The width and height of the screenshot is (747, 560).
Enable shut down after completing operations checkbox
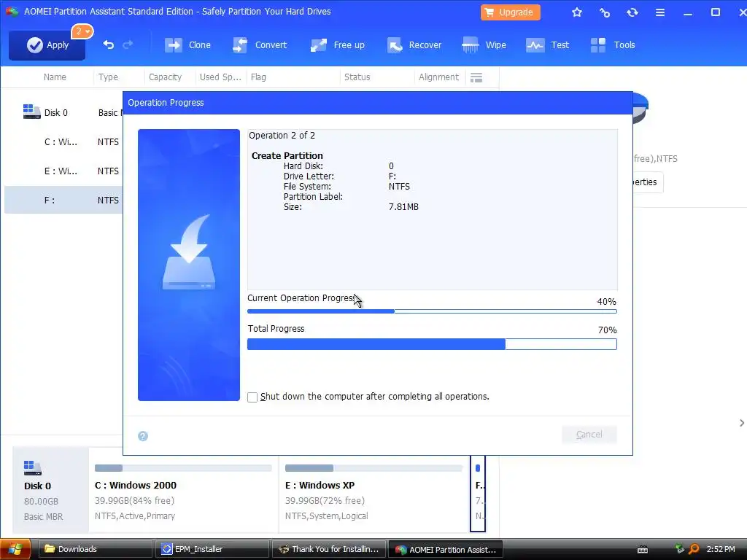coord(252,397)
